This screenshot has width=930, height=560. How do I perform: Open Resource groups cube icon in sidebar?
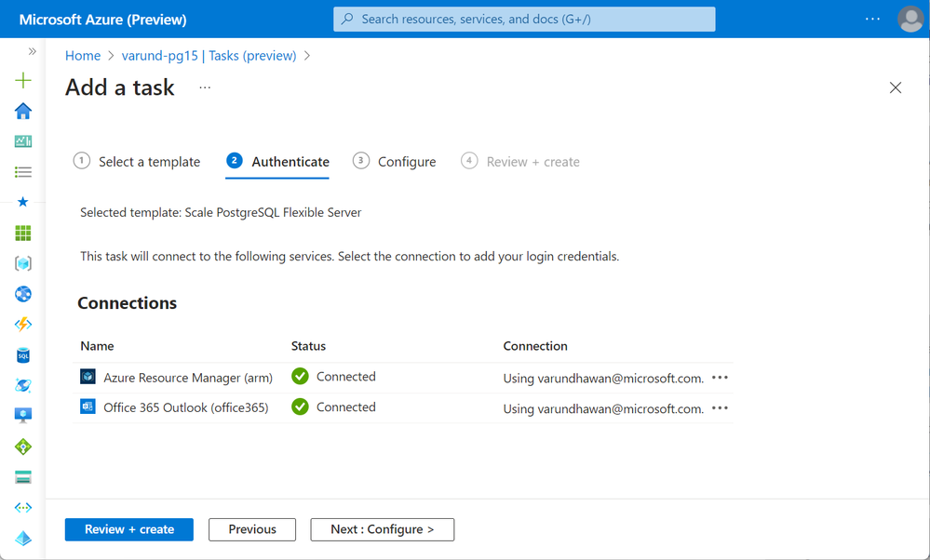coord(23,263)
